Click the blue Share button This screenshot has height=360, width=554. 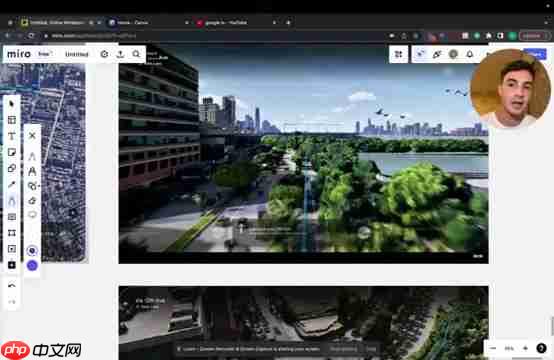(535, 54)
